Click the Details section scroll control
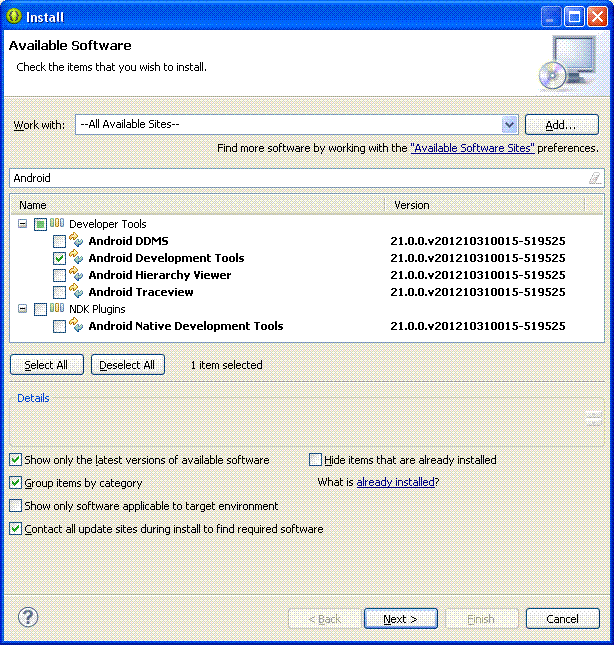The width and height of the screenshot is (614, 645). pyautogui.click(x=593, y=419)
